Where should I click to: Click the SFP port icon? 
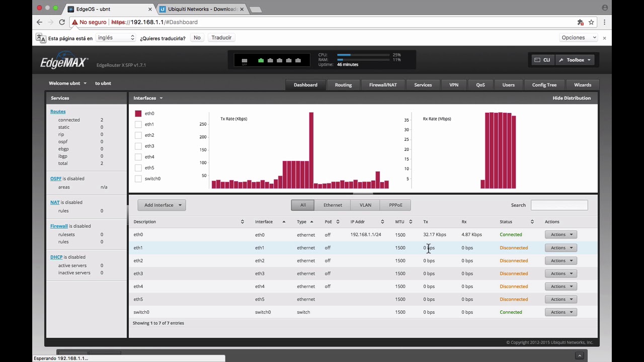[245, 61]
